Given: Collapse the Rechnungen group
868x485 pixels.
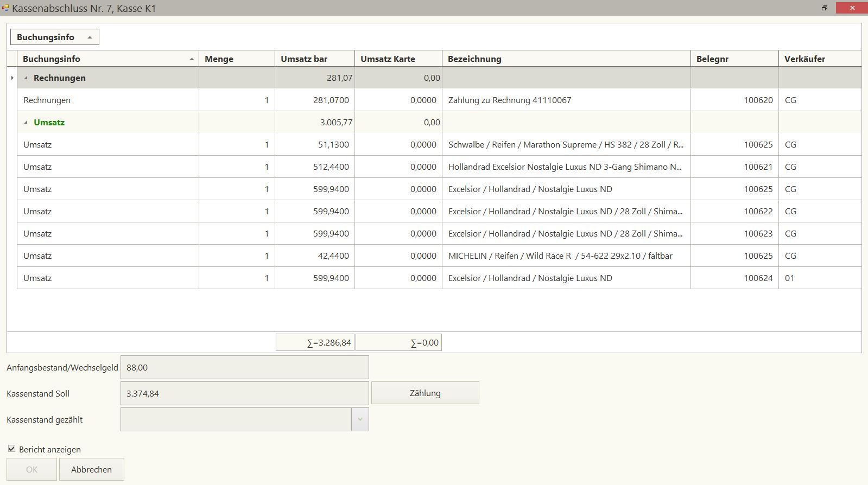Looking at the screenshot, I should (x=26, y=78).
